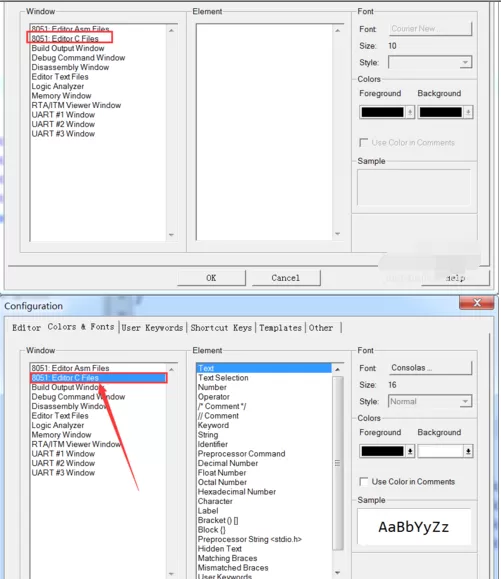Click Courier New font button in upper dialog
Viewport: 501px width, 579px height.
pos(430,29)
